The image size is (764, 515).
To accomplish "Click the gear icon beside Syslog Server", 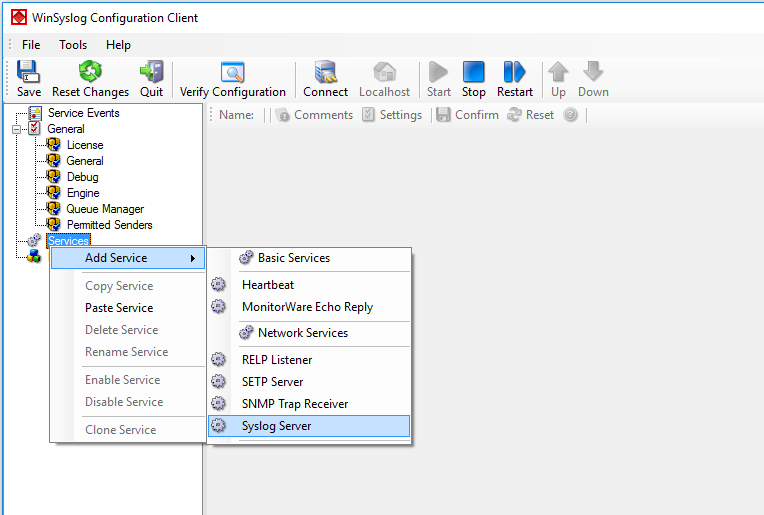I will [x=218, y=425].
